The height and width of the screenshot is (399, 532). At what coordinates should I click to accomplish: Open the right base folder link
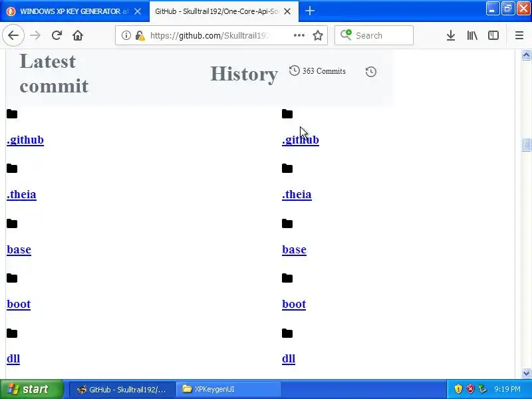[x=294, y=249]
